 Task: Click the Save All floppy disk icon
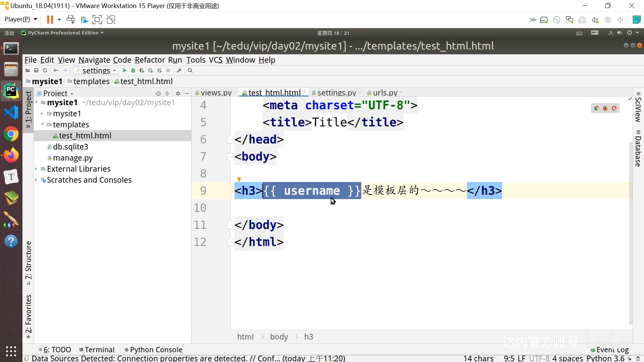[36, 70]
